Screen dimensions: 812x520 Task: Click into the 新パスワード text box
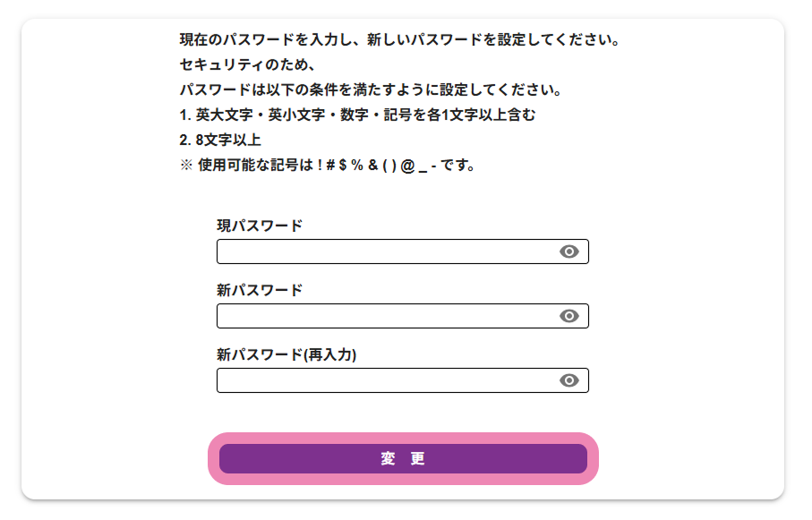385,316
